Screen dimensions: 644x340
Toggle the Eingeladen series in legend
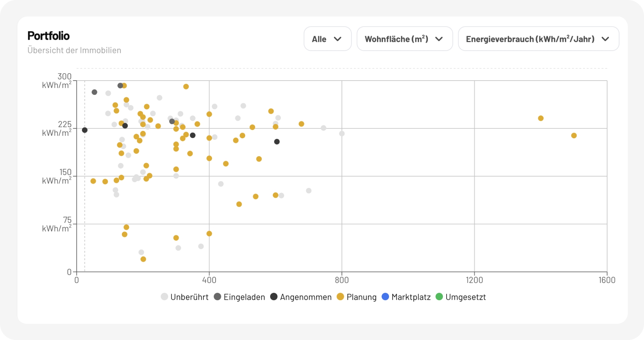239,297
